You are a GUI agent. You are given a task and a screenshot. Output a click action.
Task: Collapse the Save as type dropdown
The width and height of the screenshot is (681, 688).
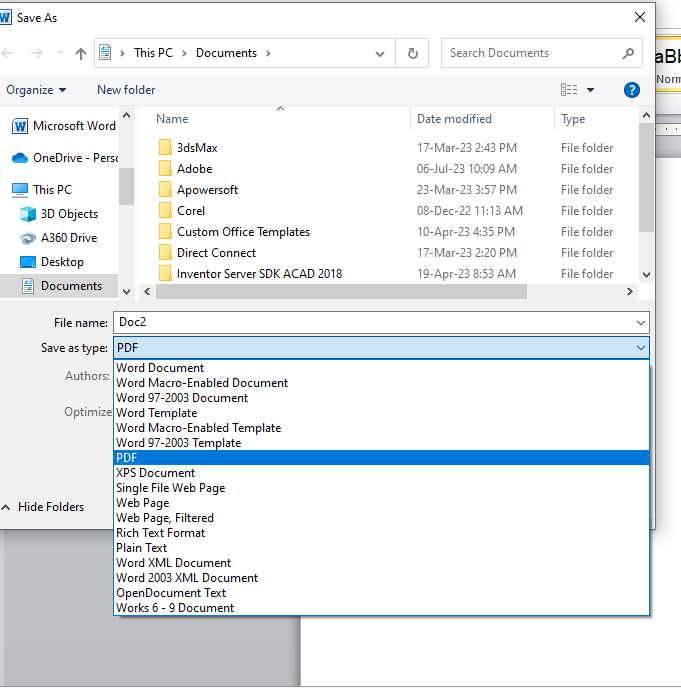click(640, 348)
